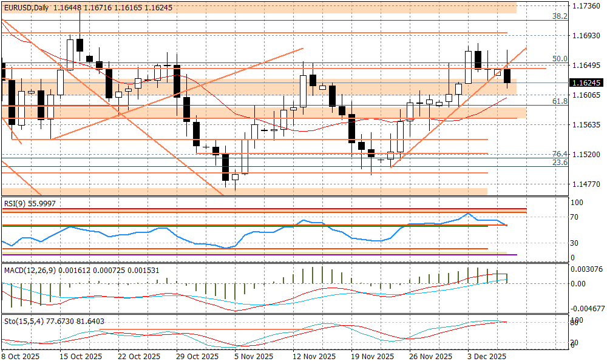Click the RSI(9) indicator label
The image size is (607, 364).
pos(29,204)
